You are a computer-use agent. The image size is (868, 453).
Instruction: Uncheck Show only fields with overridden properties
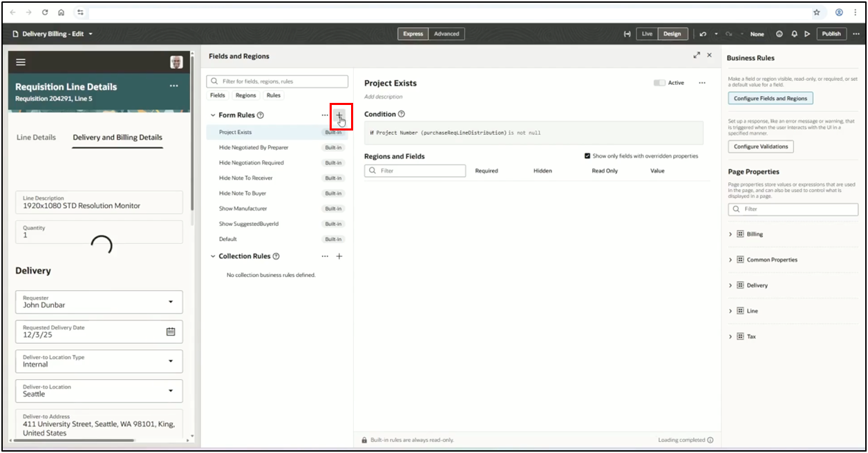coord(587,156)
